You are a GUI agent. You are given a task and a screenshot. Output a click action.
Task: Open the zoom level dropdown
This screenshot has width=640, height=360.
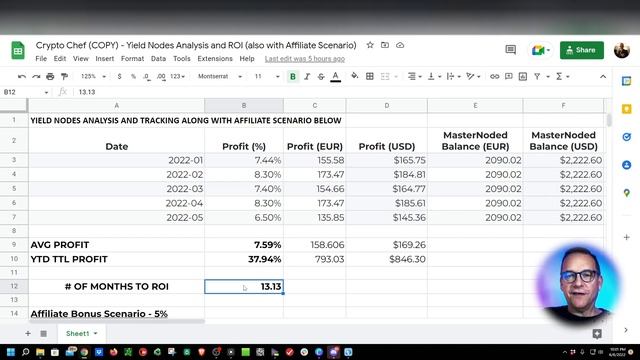coord(93,76)
